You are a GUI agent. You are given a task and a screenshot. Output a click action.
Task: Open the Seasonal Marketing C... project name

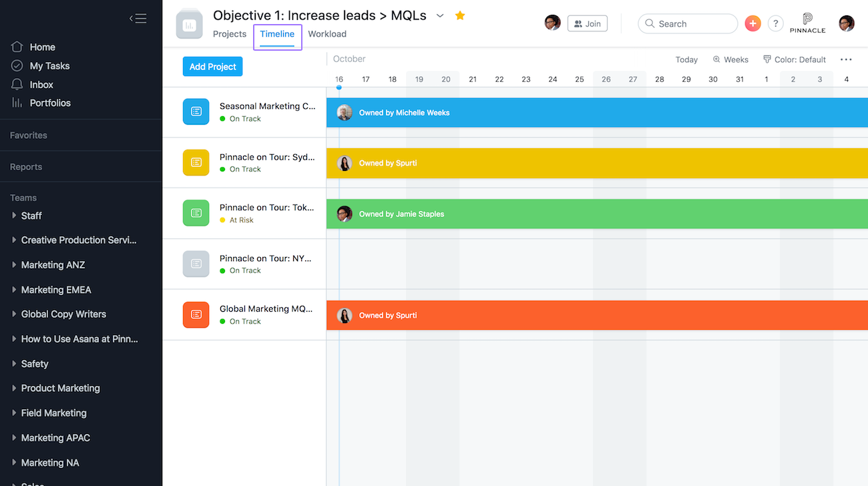(x=267, y=106)
